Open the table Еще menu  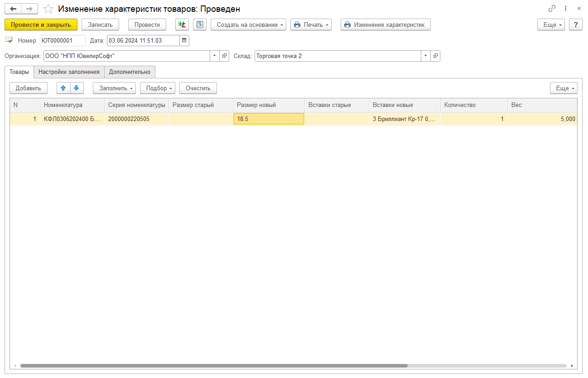pos(564,88)
